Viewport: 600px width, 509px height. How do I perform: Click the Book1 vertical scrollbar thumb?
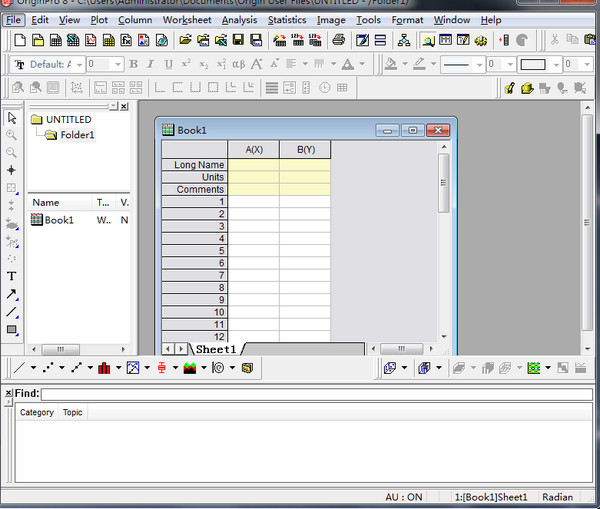(x=443, y=183)
